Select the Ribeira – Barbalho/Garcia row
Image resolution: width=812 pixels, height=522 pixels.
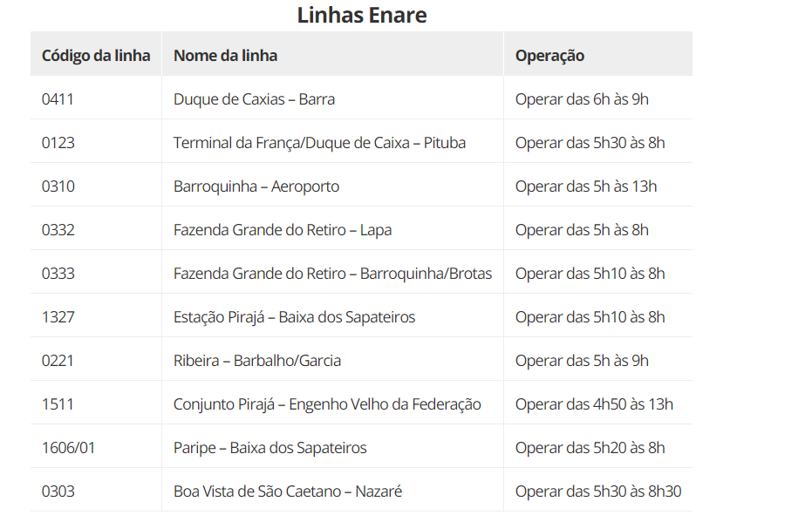361,360
